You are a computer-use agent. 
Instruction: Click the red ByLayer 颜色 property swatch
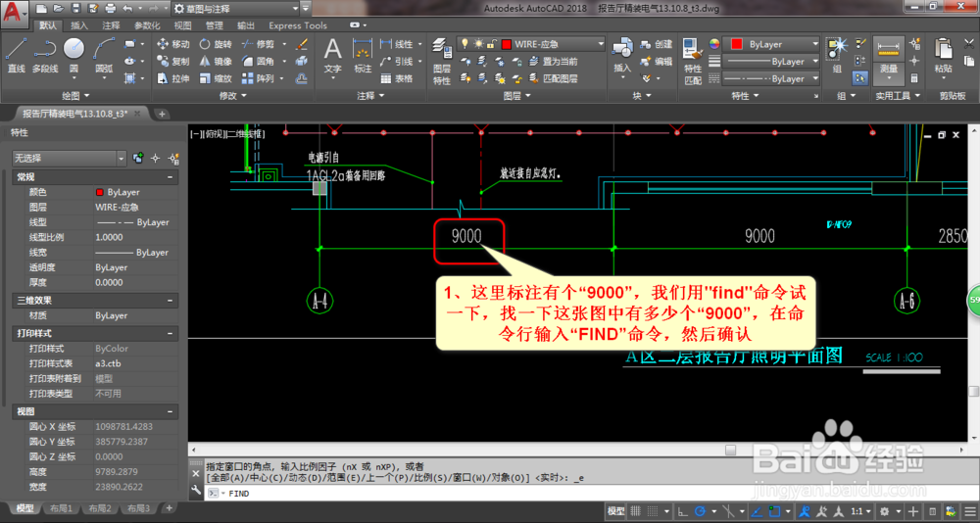99,193
